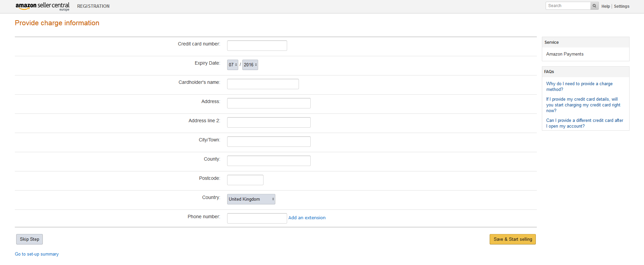The height and width of the screenshot is (265, 644).
Task: Select the Postcode input box
Action: 245,180
